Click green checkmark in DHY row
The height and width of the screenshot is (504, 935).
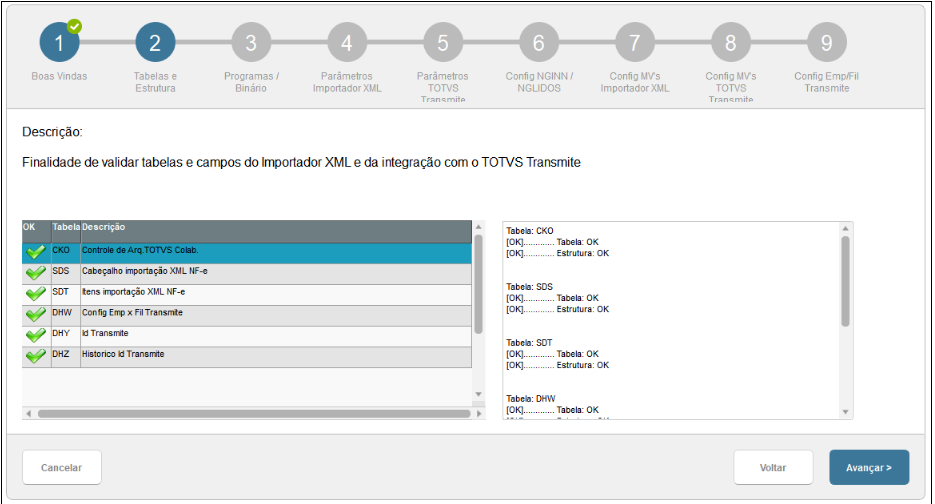[36, 335]
